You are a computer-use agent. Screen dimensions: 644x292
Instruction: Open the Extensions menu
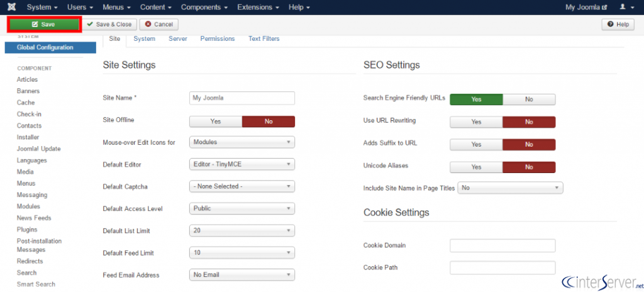[x=258, y=7]
